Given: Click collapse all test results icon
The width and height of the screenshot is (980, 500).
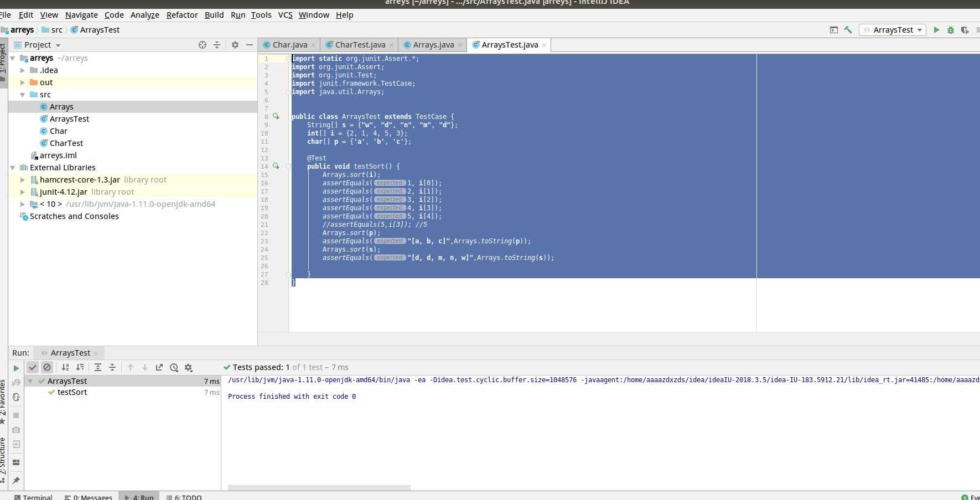Looking at the screenshot, I should pos(112,367).
